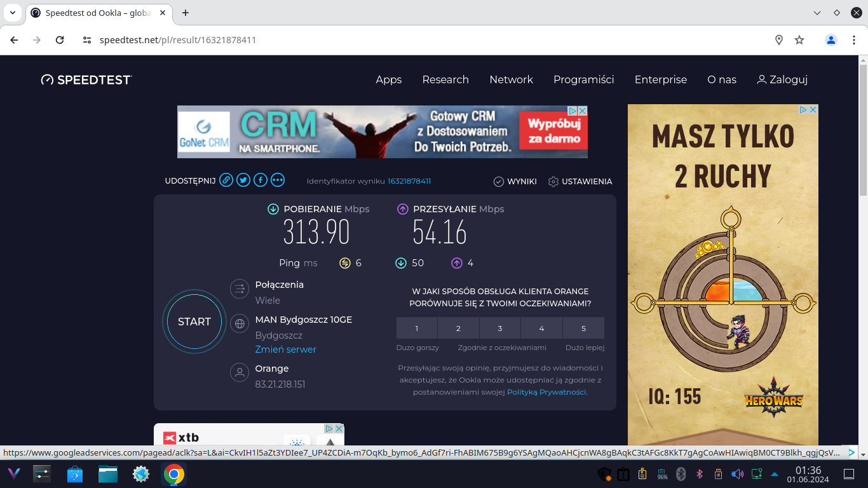868x488 pixels.
Task: Click the volume tray icon
Action: point(737,474)
